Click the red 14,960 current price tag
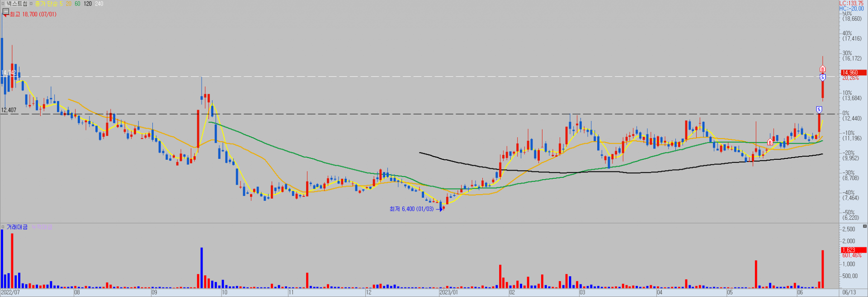This screenshot has width=868, height=297. [x=854, y=72]
